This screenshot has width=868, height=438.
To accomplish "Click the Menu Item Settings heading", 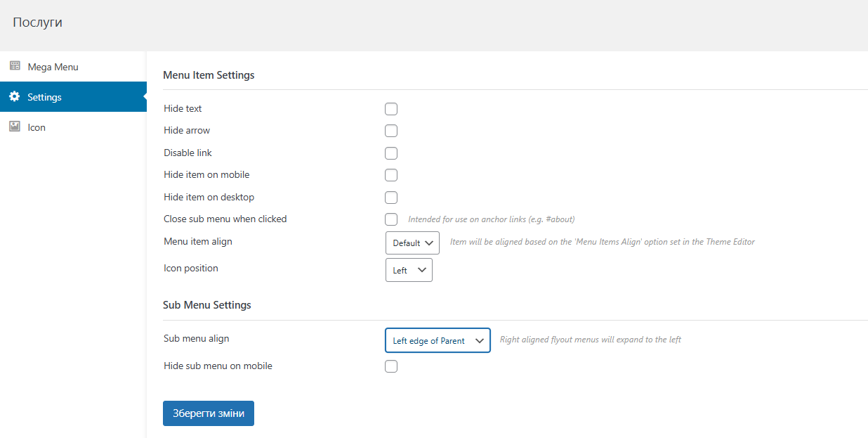I will (209, 75).
